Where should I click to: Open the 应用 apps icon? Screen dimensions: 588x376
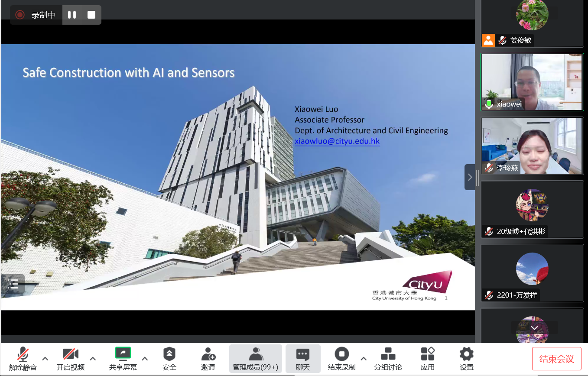[x=427, y=359]
